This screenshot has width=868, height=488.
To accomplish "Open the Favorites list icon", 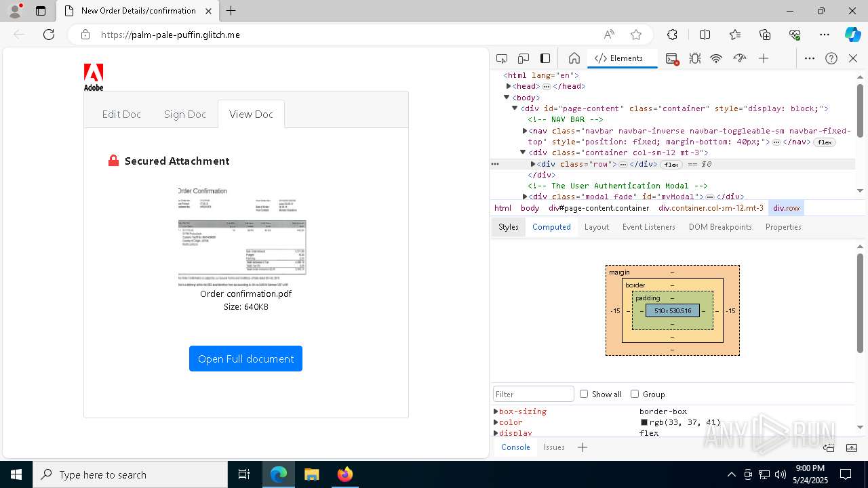I will coord(735,35).
